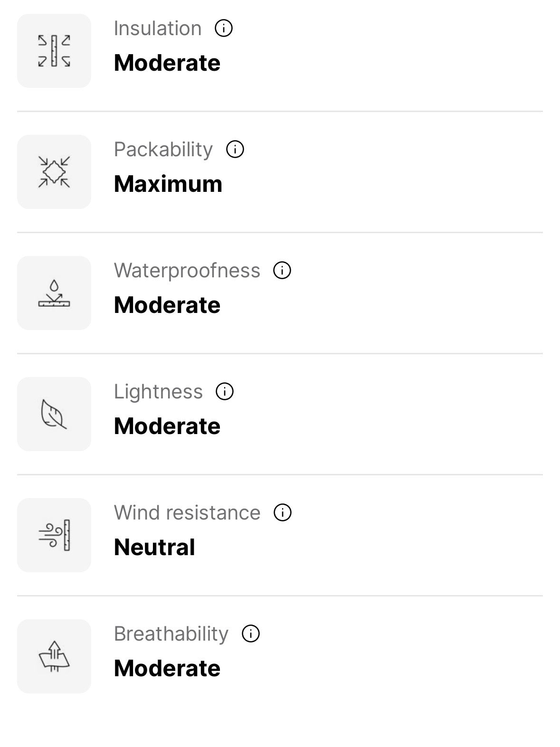Open the Insulation info tooltip
Image resolution: width=560 pixels, height=747 pixels.
(x=224, y=28)
